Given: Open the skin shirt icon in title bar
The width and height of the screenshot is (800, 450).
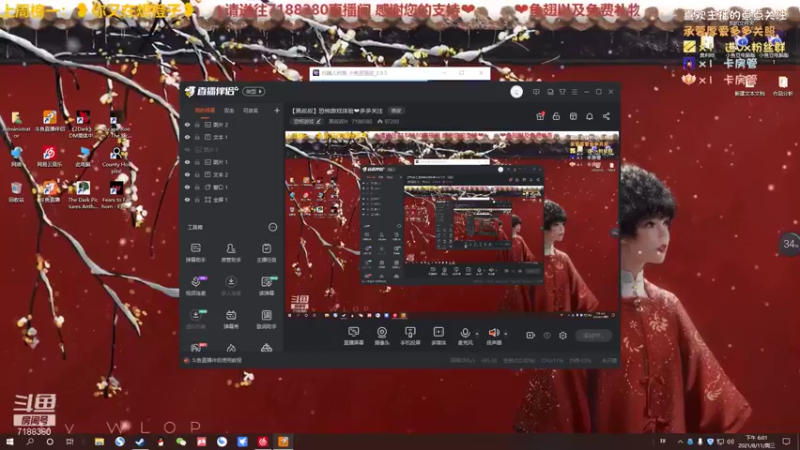Looking at the screenshot, I should 562,92.
